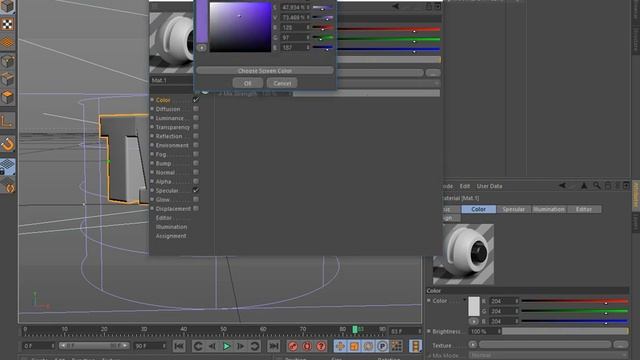Click the purple saturation-value color field
This screenshot has width=640, height=360.
pyautogui.click(x=240, y=27)
